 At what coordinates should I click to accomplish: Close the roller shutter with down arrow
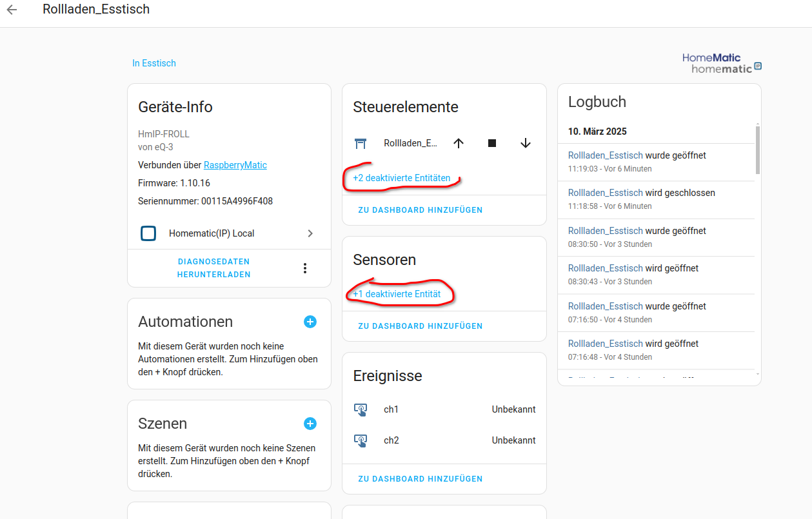coord(525,143)
